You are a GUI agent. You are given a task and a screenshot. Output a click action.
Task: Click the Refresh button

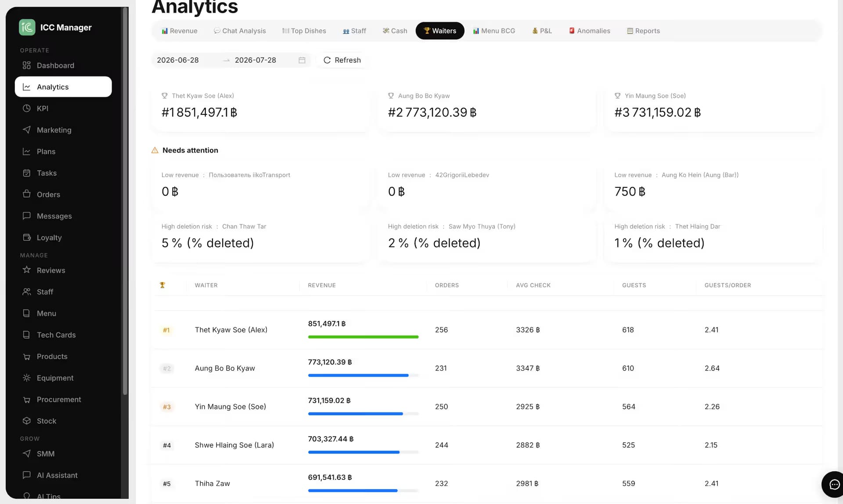coord(342,60)
